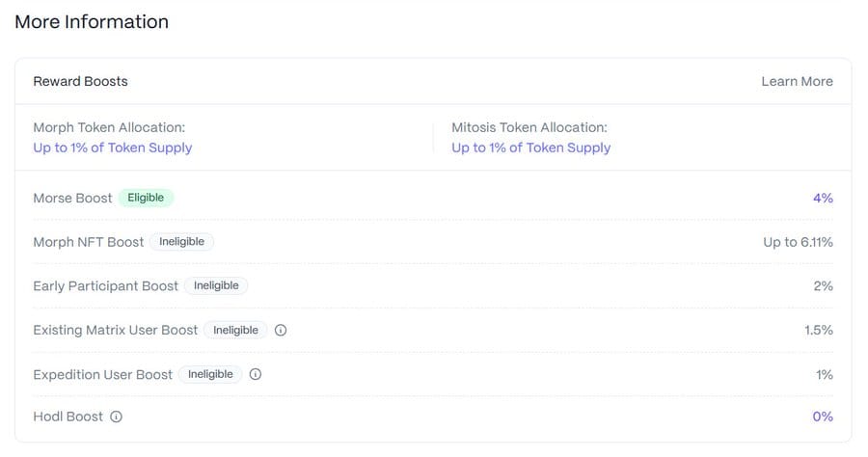Image resolution: width=868 pixels, height=457 pixels.
Task: Click the Reward Boosts header title
Action: click(x=80, y=81)
